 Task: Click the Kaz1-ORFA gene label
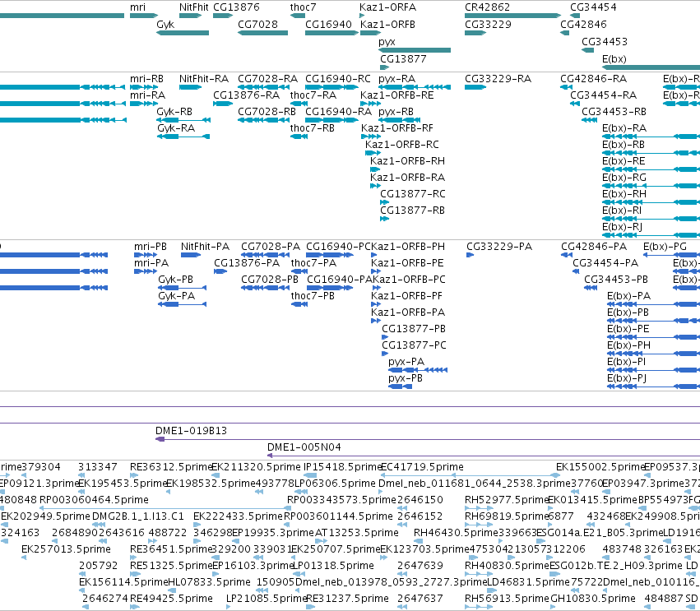tap(387, 7)
